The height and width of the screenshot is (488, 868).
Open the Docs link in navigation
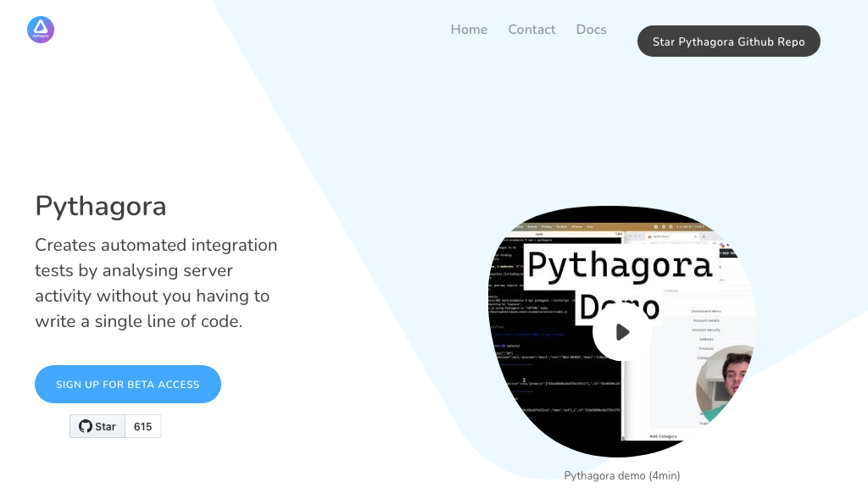tap(591, 30)
